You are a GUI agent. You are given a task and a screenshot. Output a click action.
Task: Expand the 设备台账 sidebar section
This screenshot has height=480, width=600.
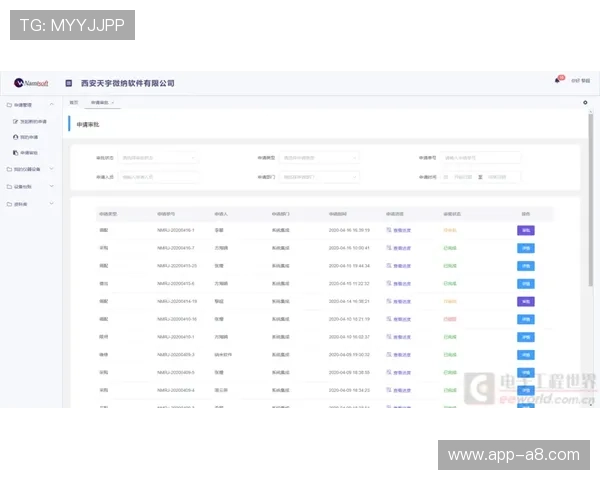52,186
